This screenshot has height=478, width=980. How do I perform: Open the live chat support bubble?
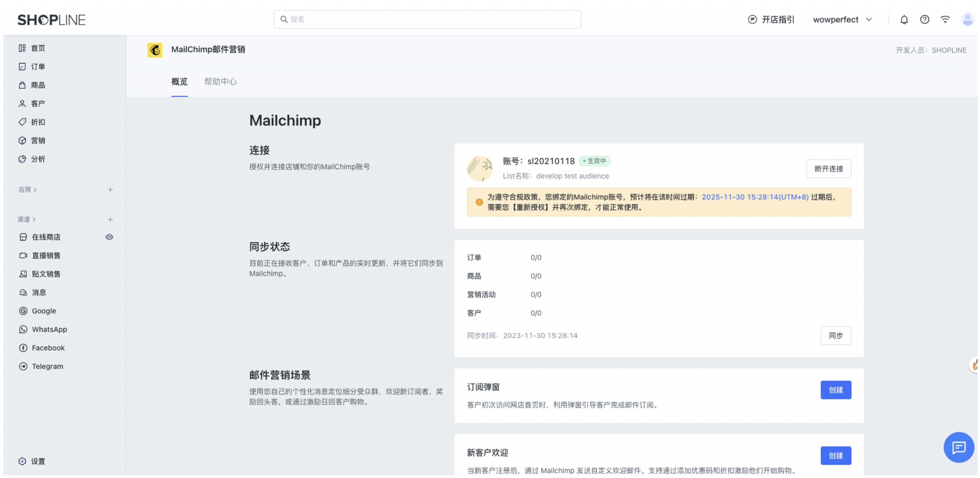click(x=958, y=447)
